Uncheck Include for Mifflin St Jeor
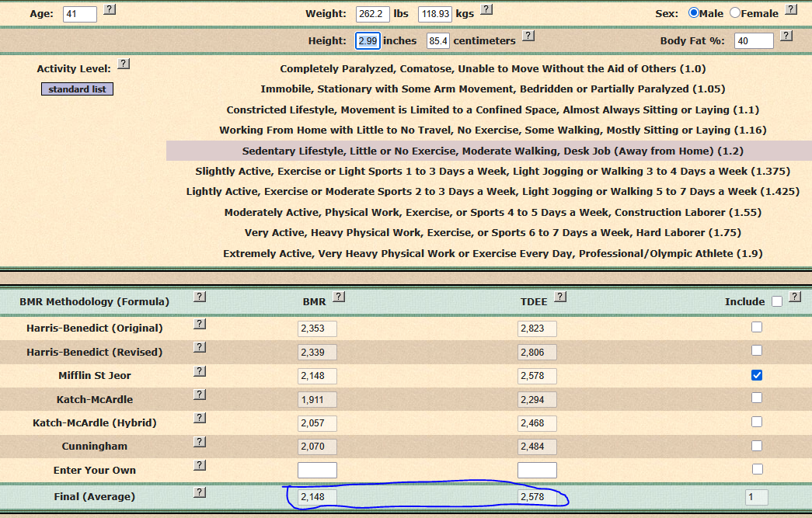The height and width of the screenshot is (518, 812). click(x=757, y=375)
